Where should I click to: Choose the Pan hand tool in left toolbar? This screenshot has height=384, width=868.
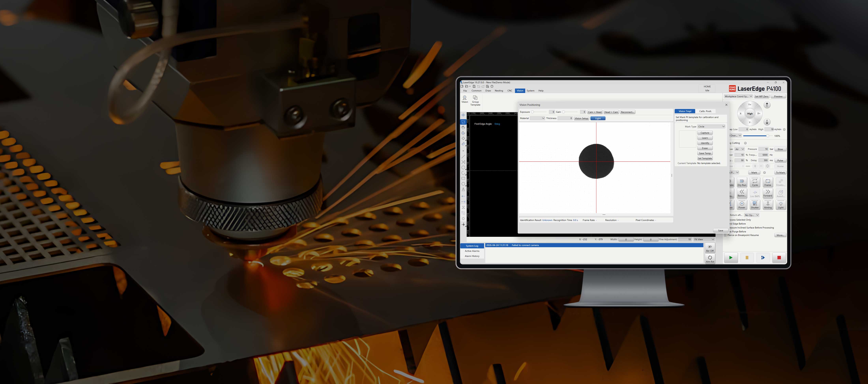click(x=463, y=127)
